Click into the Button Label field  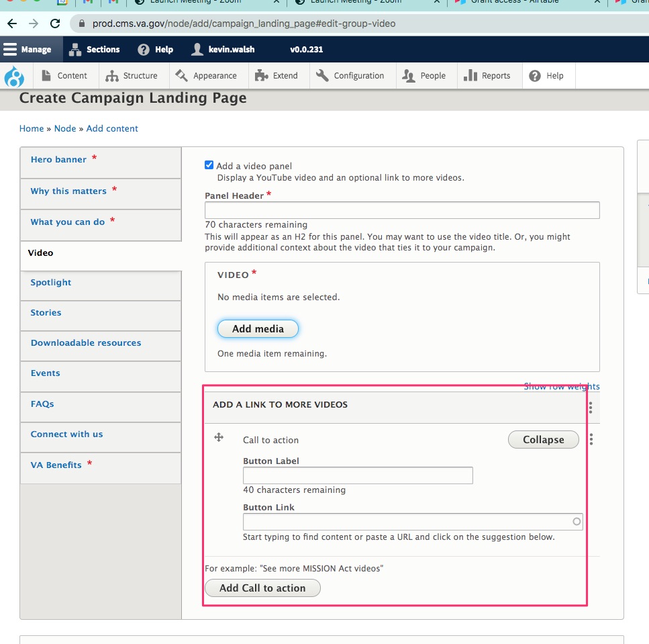click(358, 475)
